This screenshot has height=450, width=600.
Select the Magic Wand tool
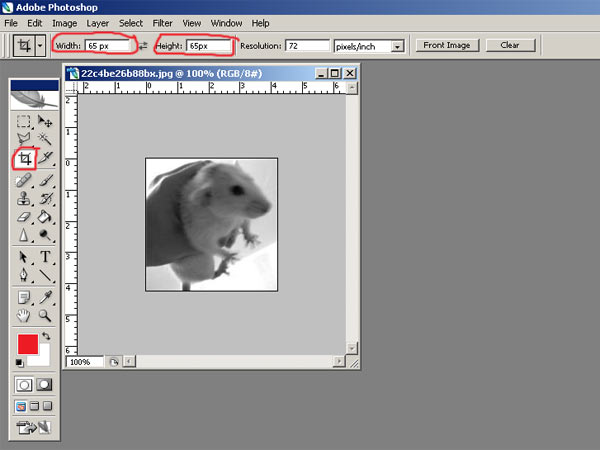(x=45, y=139)
